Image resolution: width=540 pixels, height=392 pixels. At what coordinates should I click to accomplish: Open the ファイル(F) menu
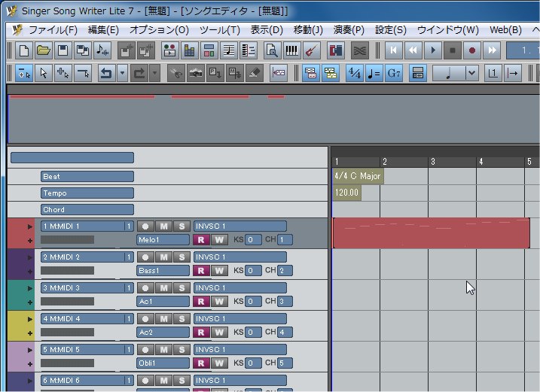pos(53,30)
